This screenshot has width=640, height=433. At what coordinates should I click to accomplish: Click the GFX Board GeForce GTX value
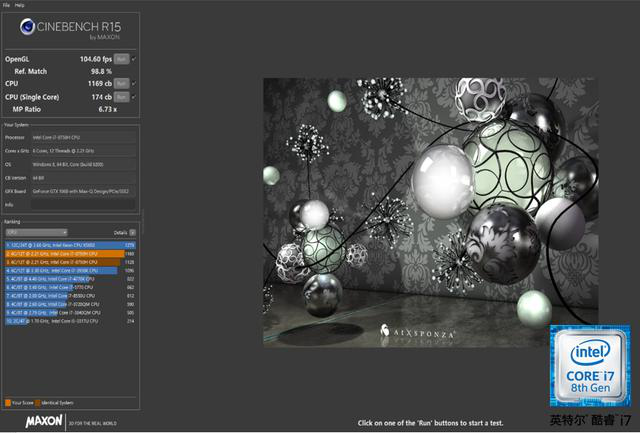[83, 191]
